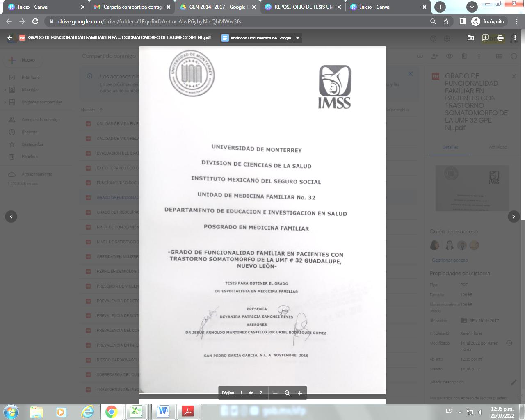The image size is (525, 420).
Task: Open Excel from the taskbar
Action: click(137, 411)
